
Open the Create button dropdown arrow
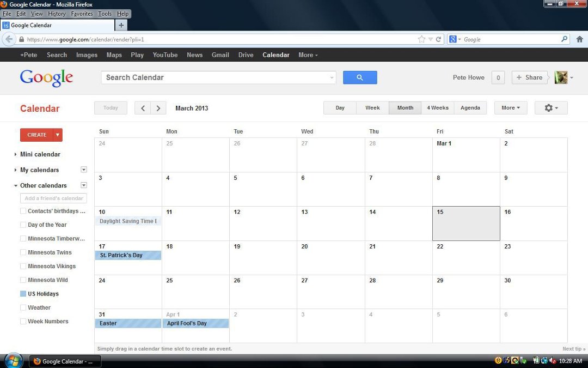pyautogui.click(x=58, y=135)
